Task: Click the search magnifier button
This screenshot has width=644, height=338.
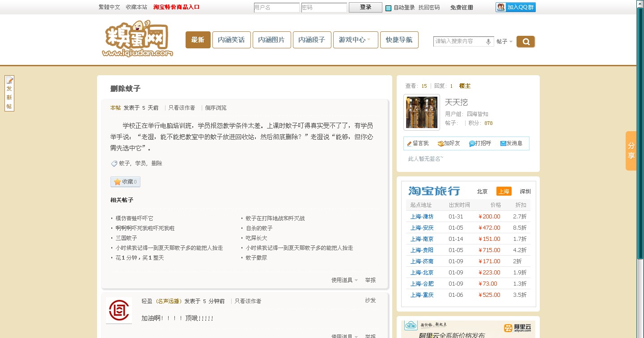Action: pos(526,42)
